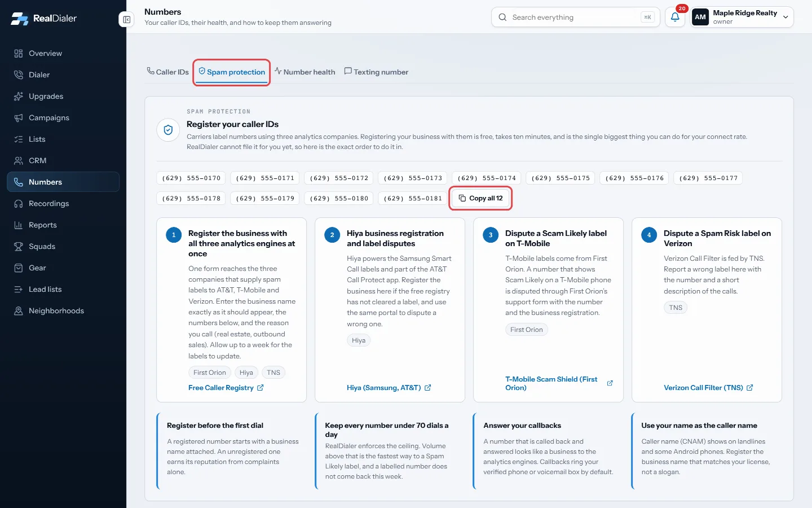Open Neighborhoods via its map pin icon

pos(19,311)
